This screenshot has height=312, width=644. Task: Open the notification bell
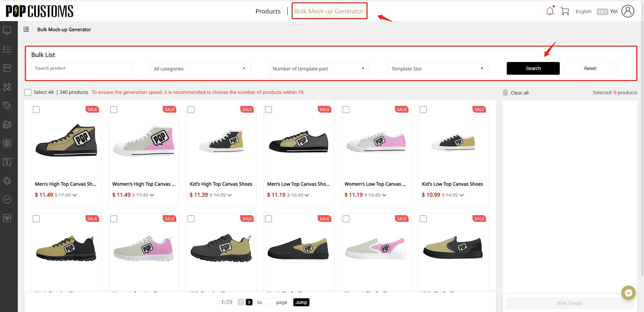pyautogui.click(x=550, y=11)
